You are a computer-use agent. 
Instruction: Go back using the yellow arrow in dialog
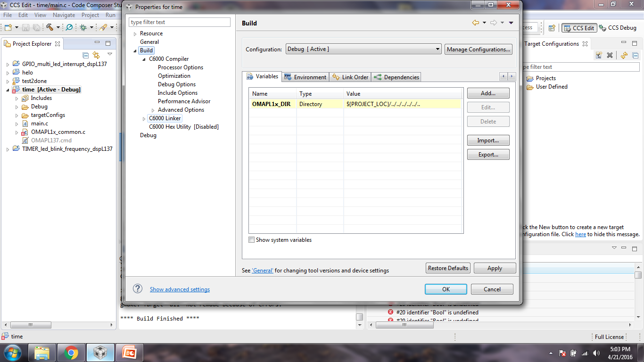(x=476, y=23)
